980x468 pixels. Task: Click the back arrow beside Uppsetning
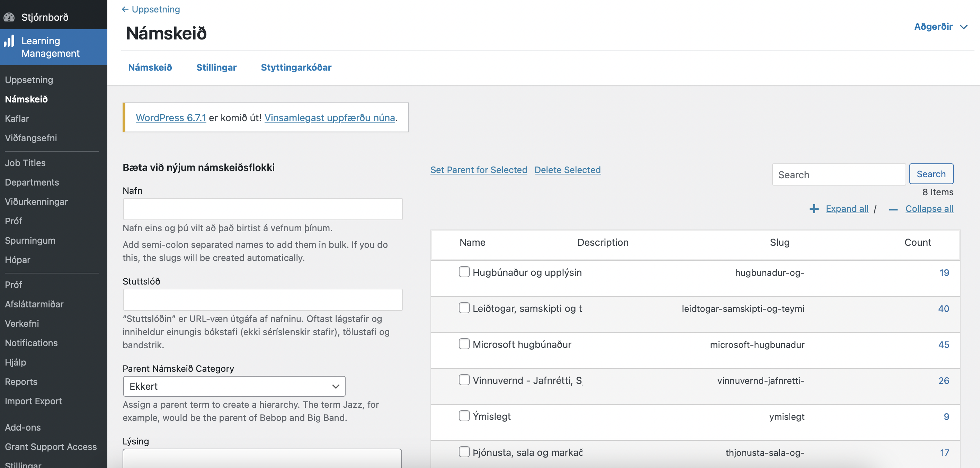click(125, 9)
